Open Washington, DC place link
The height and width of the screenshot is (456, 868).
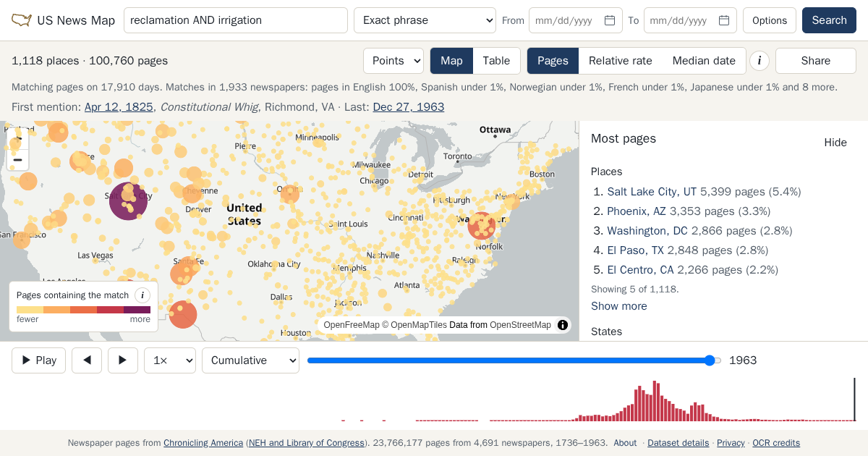(x=647, y=231)
